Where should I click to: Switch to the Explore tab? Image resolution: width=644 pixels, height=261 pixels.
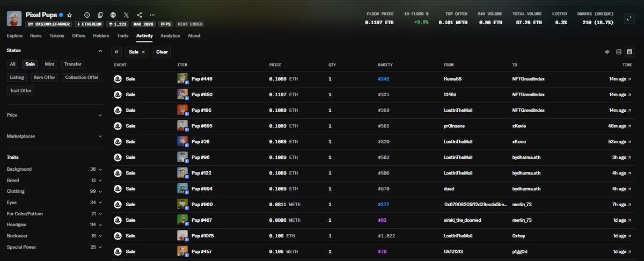[x=15, y=35]
